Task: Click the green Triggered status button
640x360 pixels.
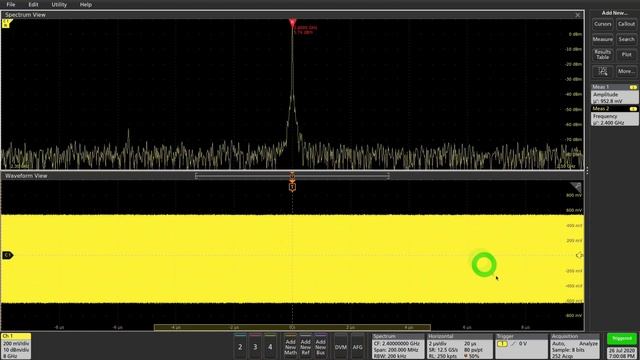Action: [x=622, y=338]
